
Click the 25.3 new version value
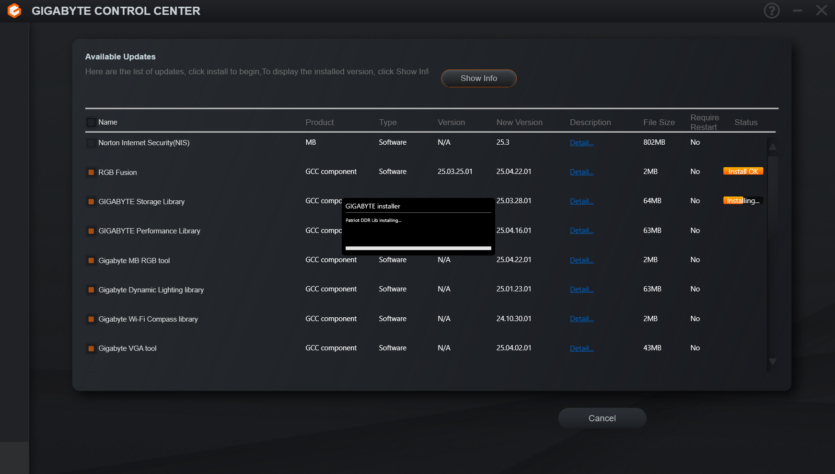click(x=503, y=142)
